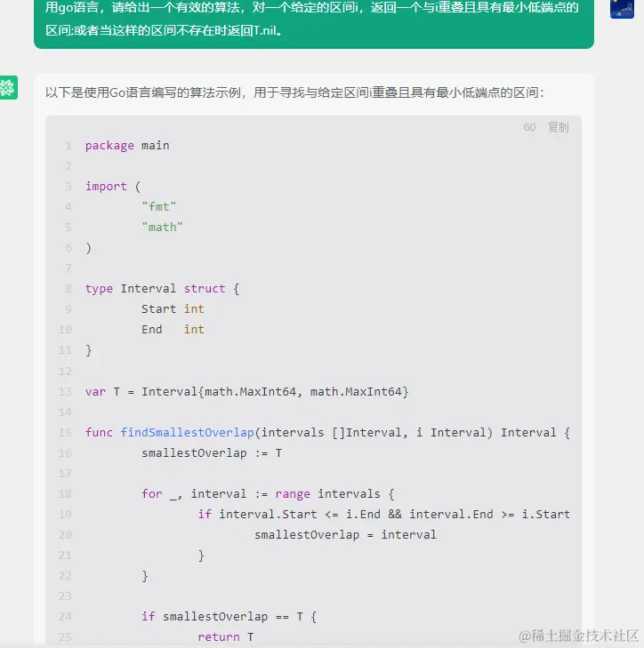Click the "math" import string

click(x=162, y=228)
